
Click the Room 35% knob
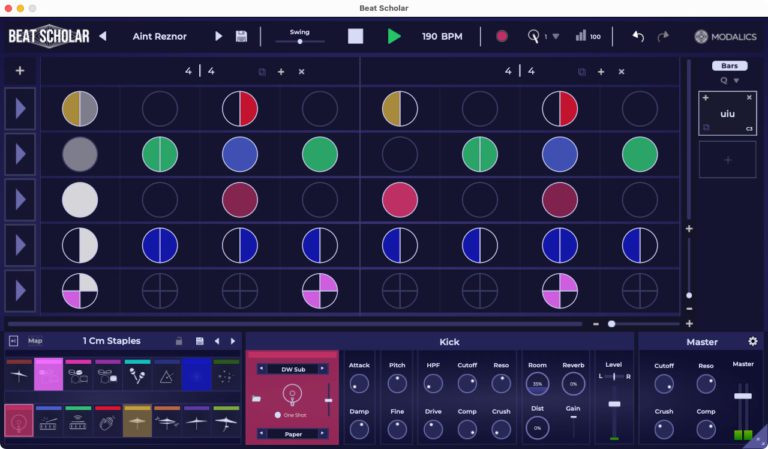537,384
